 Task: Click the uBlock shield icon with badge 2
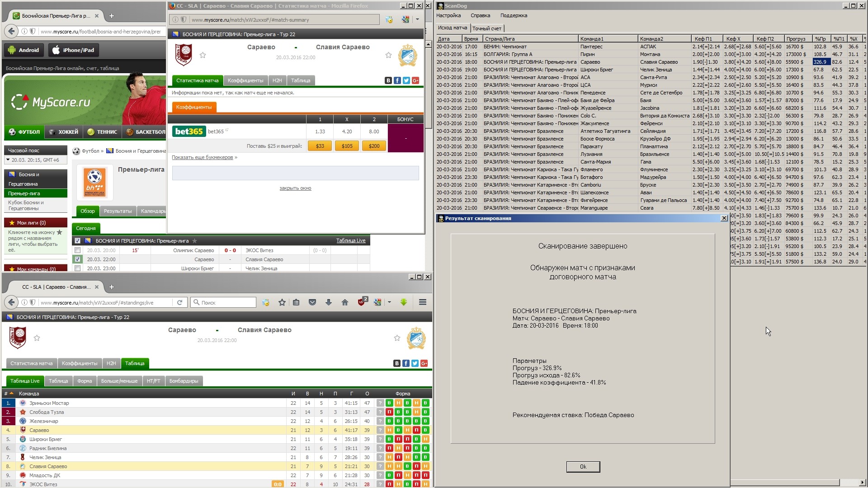click(x=361, y=302)
